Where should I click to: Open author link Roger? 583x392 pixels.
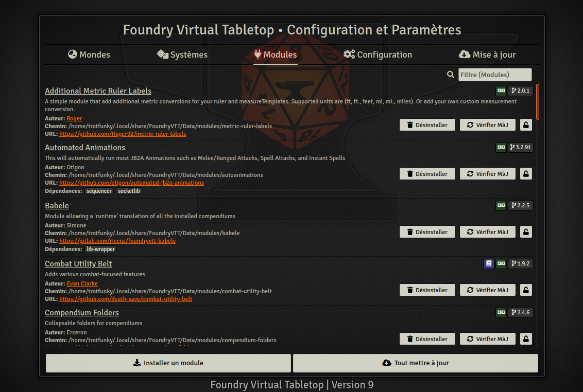coord(74,118)
